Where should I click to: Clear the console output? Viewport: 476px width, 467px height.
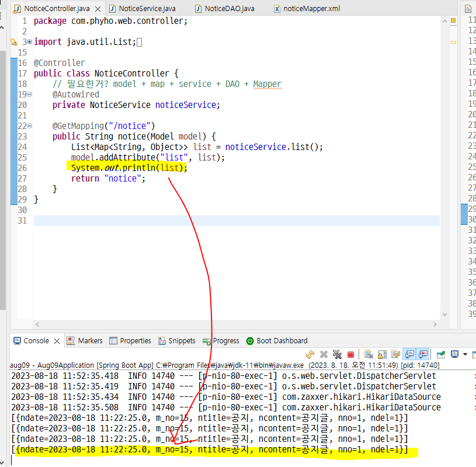pos(369,354)
